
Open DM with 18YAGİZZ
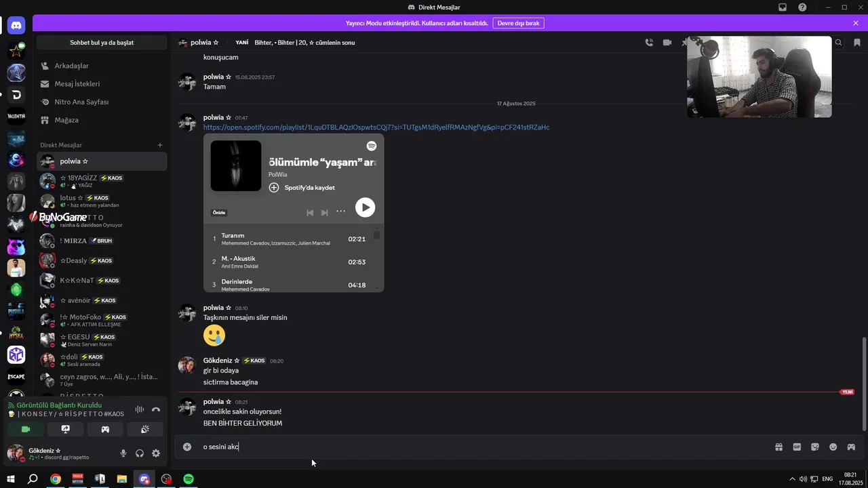[102, 181]
